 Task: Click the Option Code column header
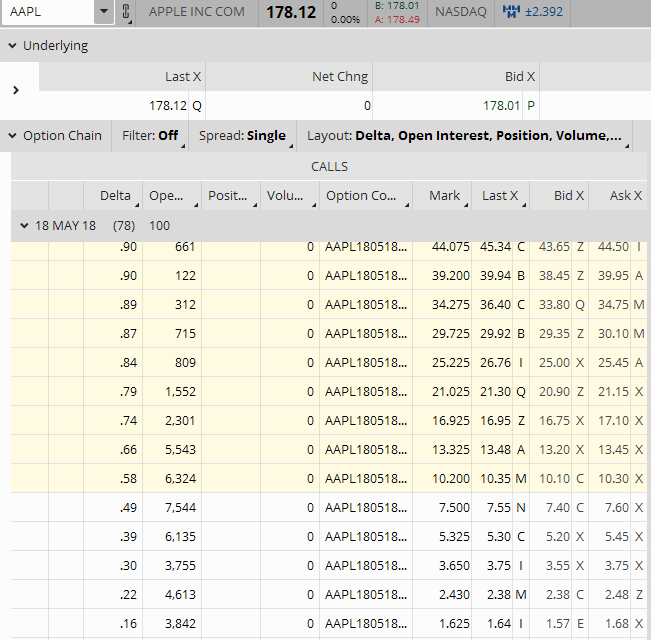click(366, 195)
